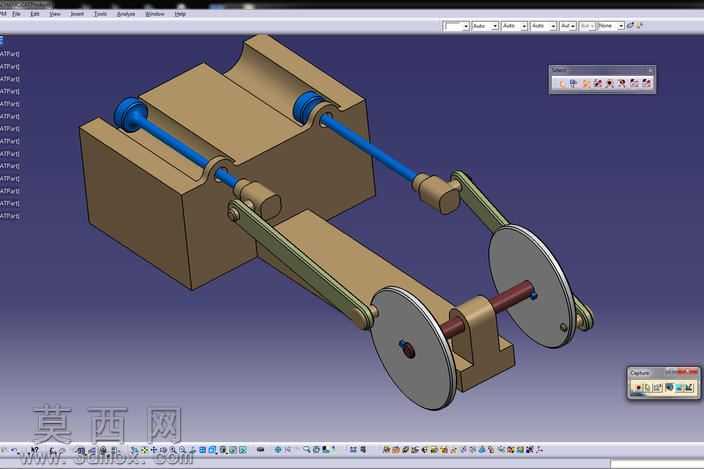The image size is (704, 469).
Task: Choose the Select arrow in Select toolbar
Action: (562, 83)
